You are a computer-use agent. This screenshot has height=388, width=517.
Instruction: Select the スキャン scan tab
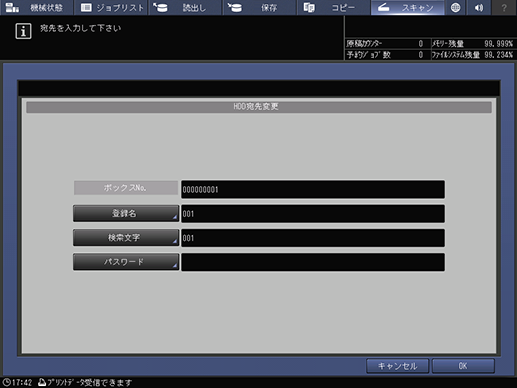pos(408,7)
